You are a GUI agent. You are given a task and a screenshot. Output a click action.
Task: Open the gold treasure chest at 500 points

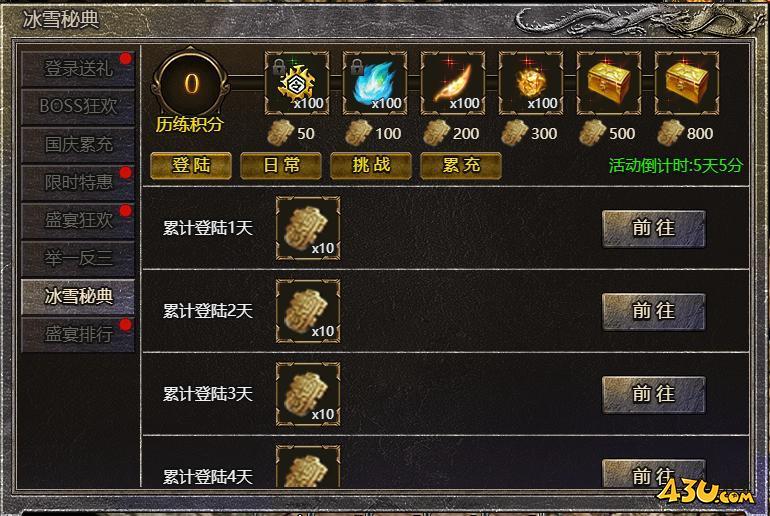click(x=609, y=83)
